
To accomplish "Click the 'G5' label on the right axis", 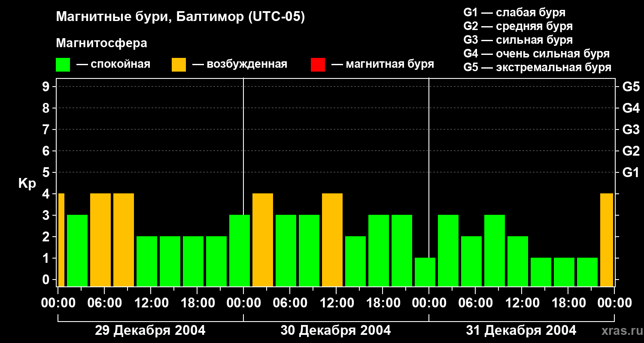I will [x=631, y=87].
